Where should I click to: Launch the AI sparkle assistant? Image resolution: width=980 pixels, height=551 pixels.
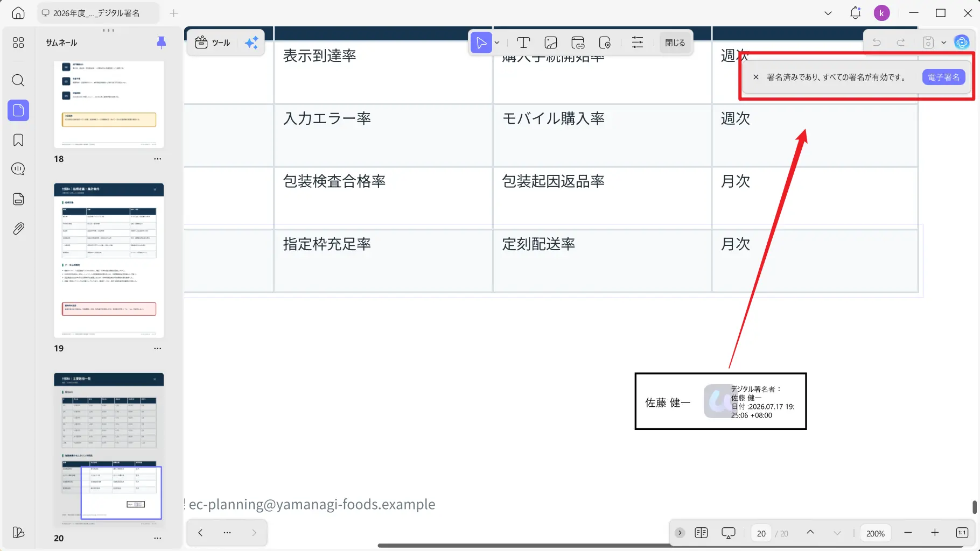pos(251,43)
